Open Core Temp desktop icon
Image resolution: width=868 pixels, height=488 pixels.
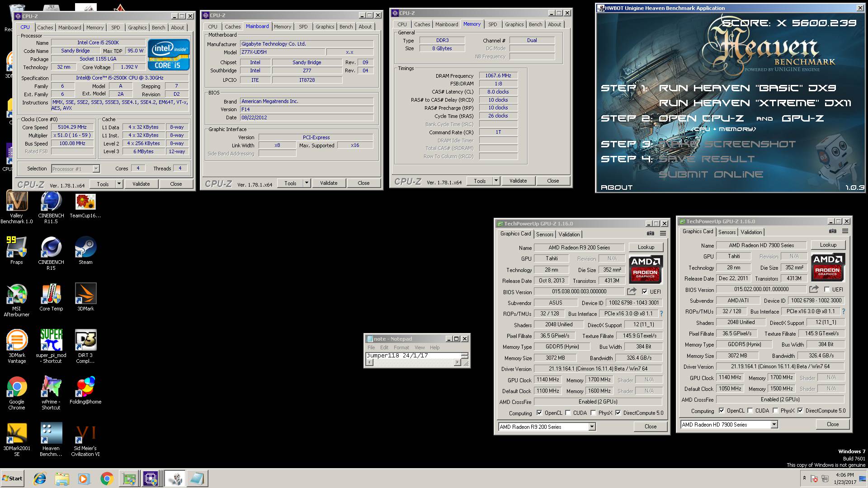click(51, 297)
